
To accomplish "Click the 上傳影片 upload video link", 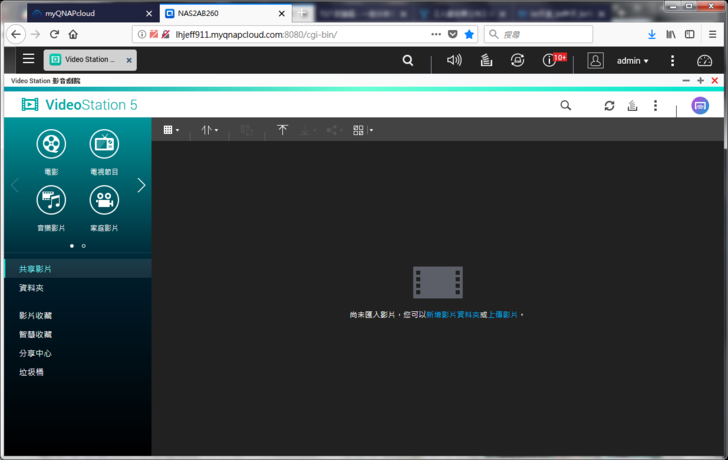I will (503, 315).
